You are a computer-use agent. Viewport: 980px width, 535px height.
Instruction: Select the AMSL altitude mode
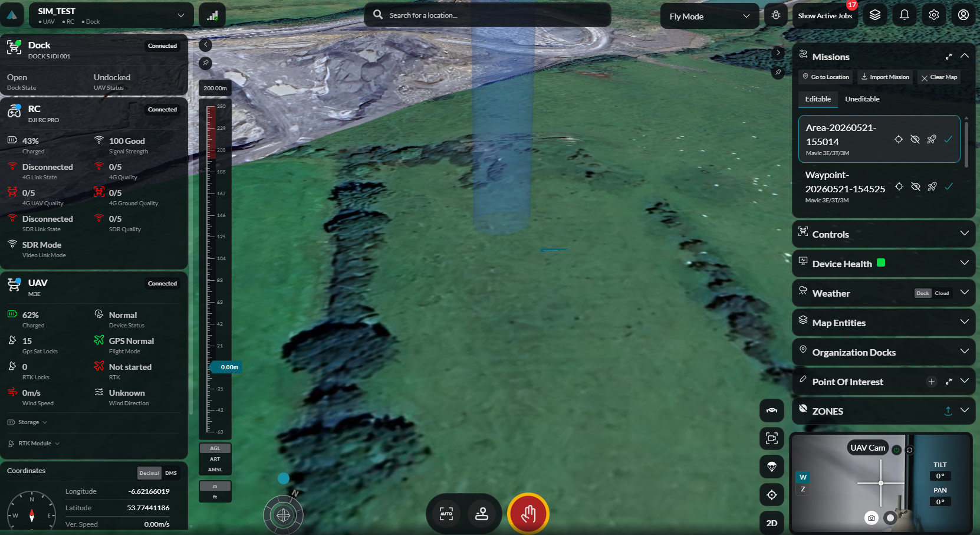click(215, 470)
